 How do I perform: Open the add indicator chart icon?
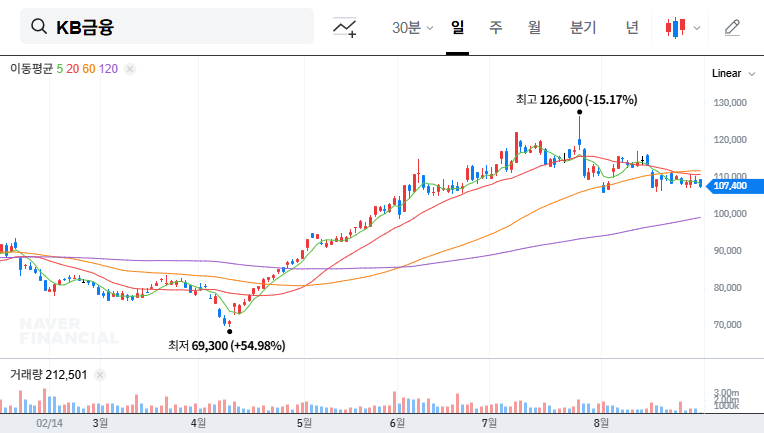(x=344, y=27)
